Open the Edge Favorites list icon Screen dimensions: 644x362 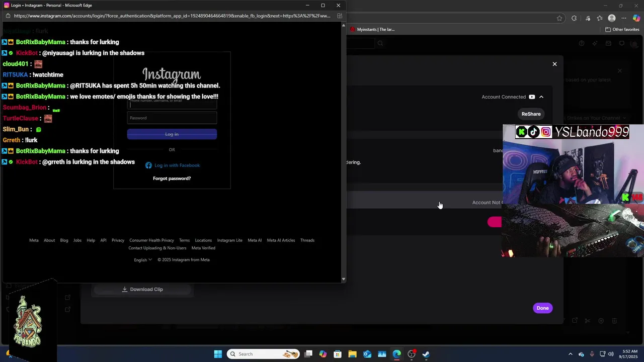(600, 18)
